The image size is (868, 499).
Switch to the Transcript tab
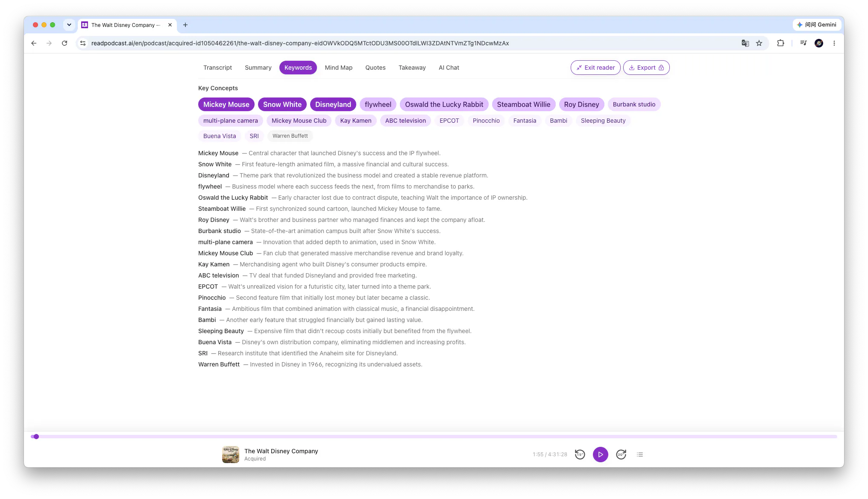click(x=217, y=68)
